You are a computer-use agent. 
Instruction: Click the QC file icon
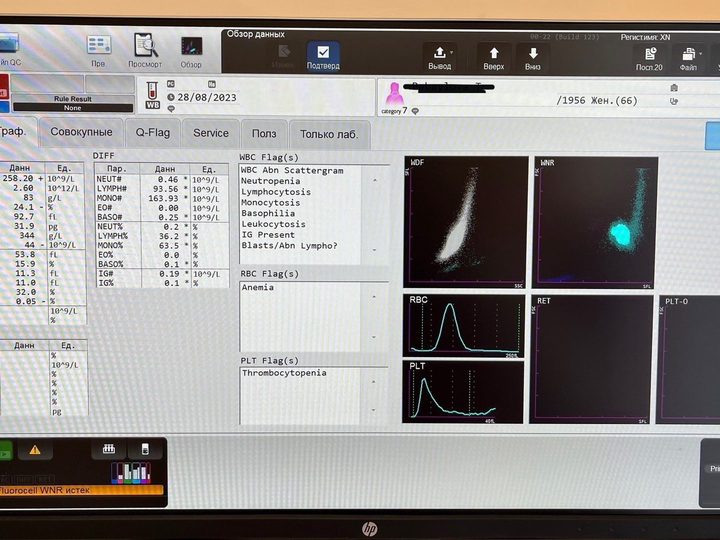(9, 50)
